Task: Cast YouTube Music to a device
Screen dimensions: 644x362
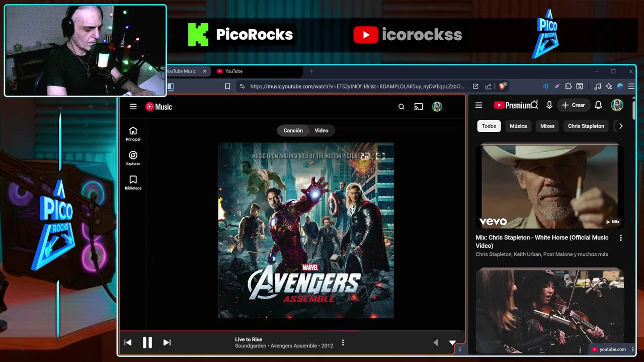Action: click(419, 107)
